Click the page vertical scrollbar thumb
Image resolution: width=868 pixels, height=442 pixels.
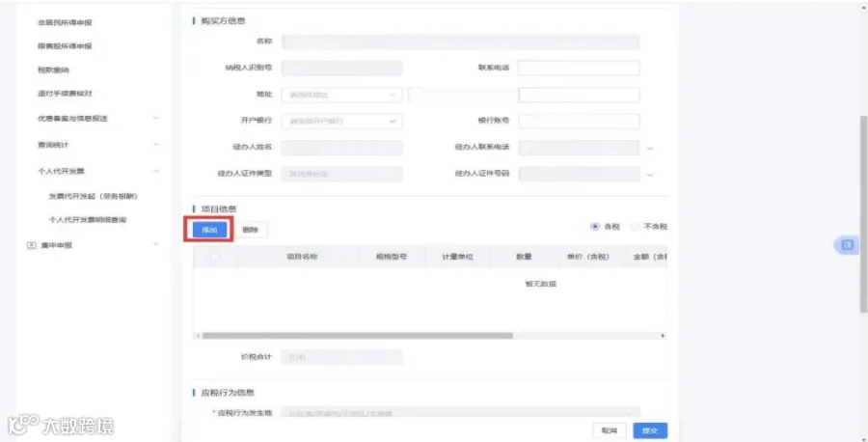(x=863, y=214)
